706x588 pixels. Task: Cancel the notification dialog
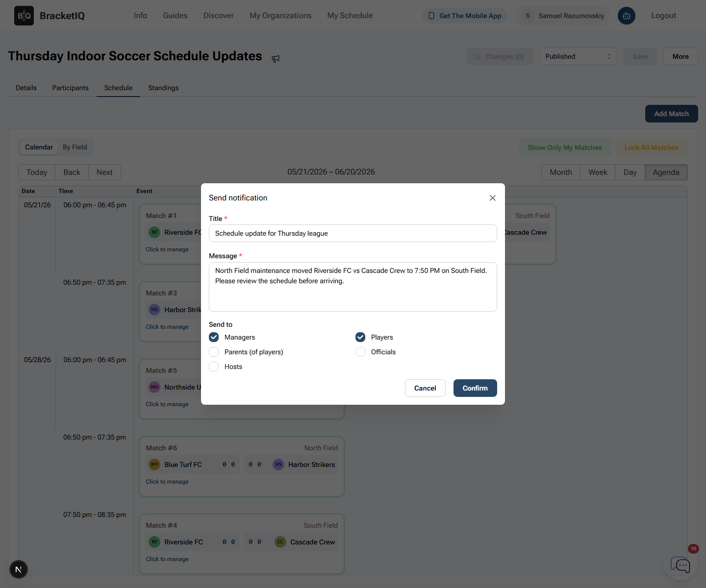(x=425, y=388)
